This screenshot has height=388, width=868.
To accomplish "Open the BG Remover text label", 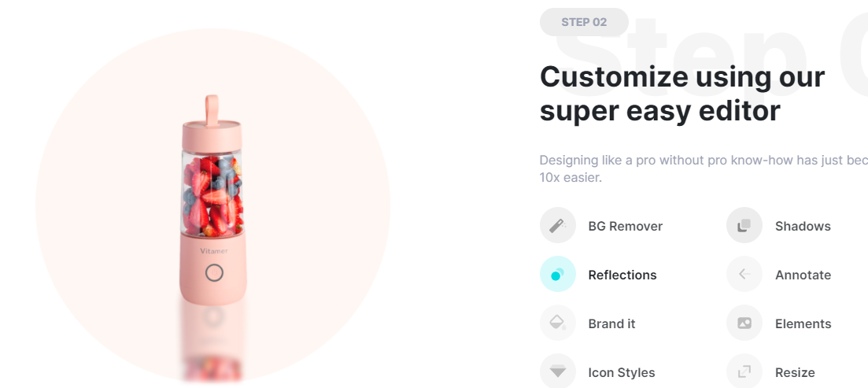I will [625, 226].
